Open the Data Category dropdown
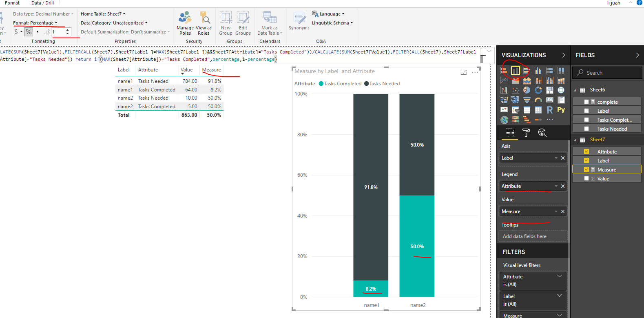 pos(114,23)
